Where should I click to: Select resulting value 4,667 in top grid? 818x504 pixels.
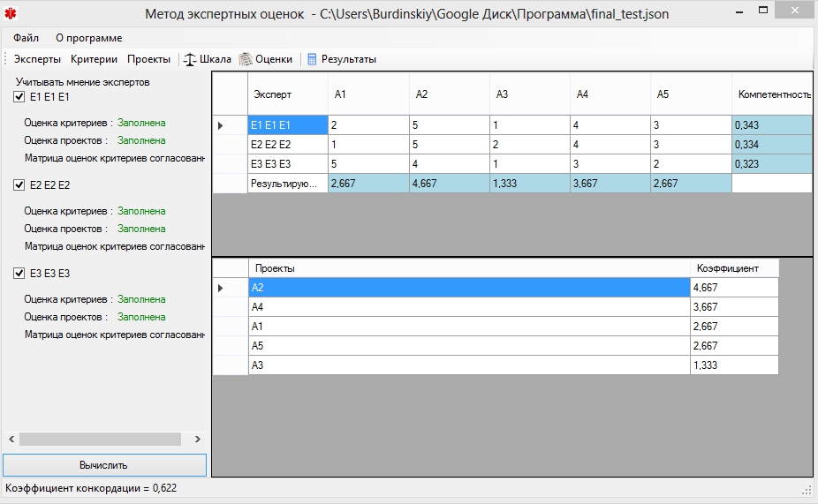(449, 184)
